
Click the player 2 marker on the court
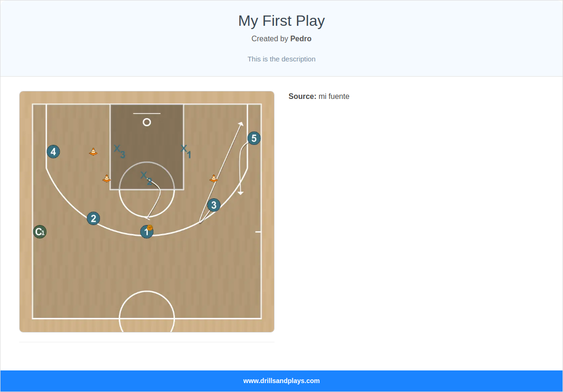coord(93,218)
